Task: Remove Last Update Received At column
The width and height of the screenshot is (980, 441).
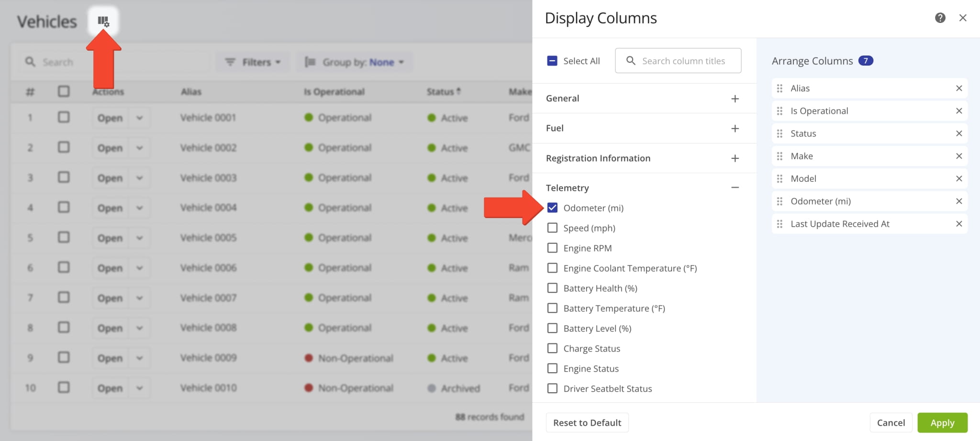Action: coord(958,224)
